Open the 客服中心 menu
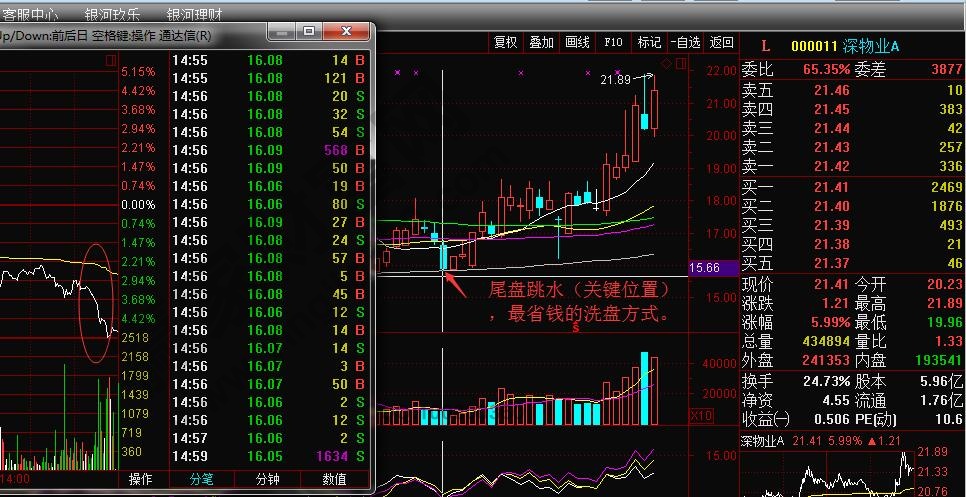The height and width of the screenshot is (497, 966). coord(29,14)
